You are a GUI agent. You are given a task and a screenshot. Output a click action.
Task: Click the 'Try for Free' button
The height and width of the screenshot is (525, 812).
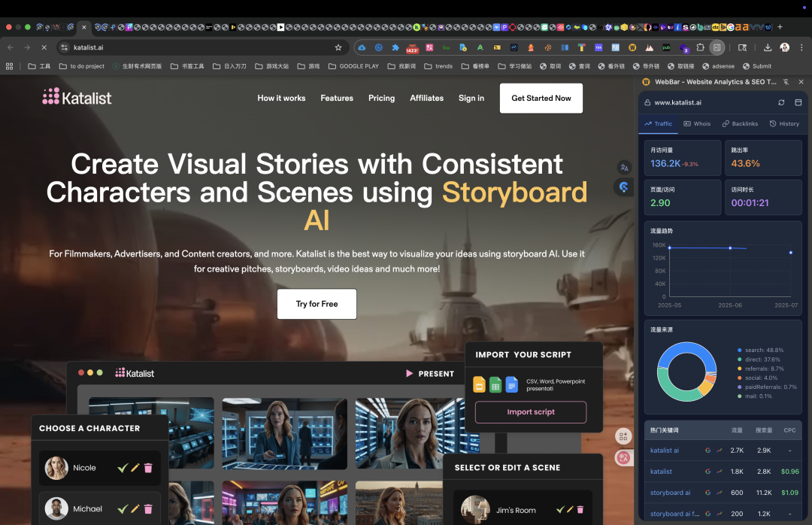tap(317, 304)
